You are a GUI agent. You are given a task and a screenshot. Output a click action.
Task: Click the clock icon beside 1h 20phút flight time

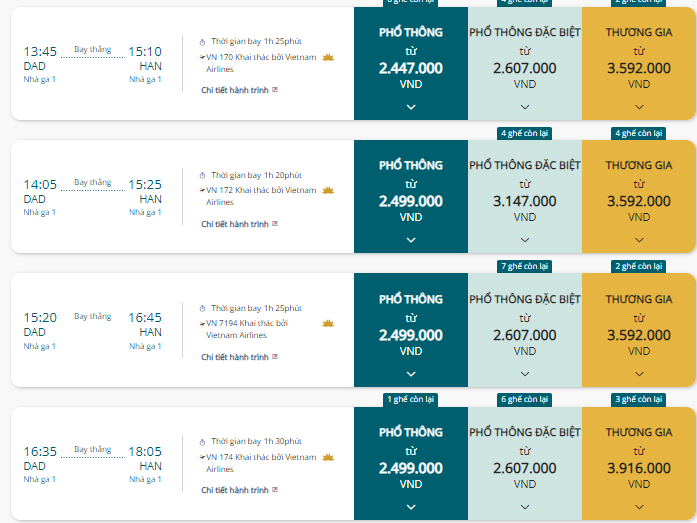coord(202,176)
